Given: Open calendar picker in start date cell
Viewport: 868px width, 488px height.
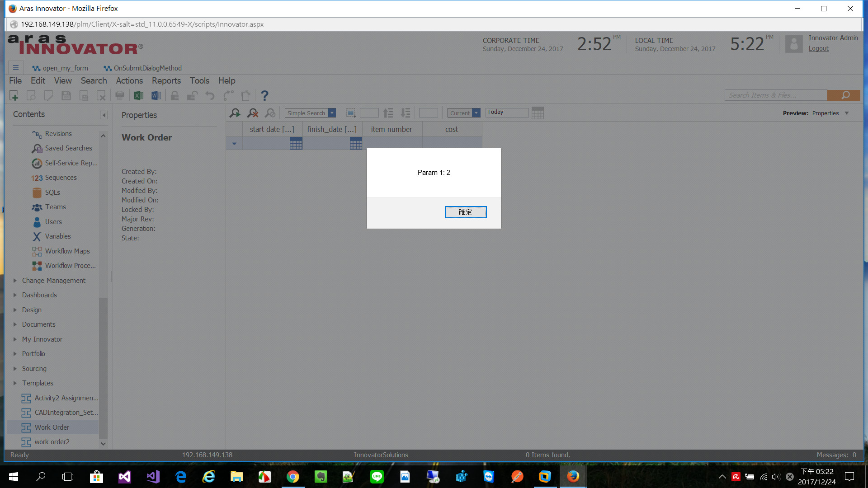Looking at the screenshot, I should 296,144.
